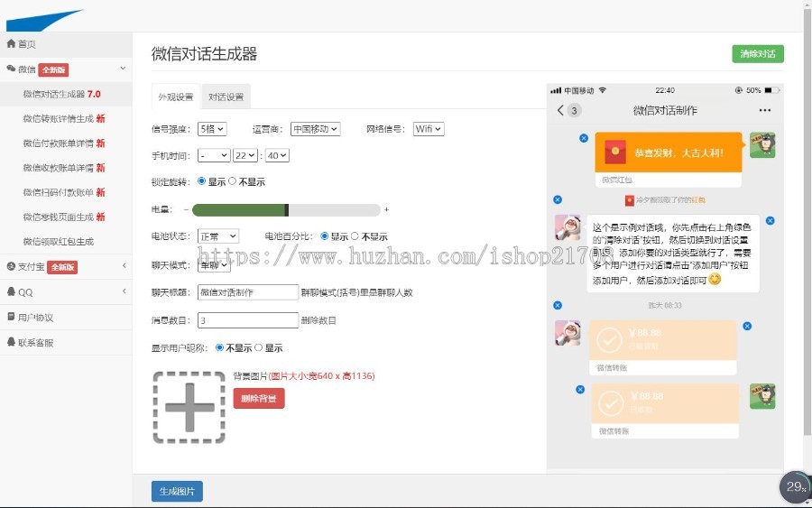
Task: Click the bell icon beside 联系客服
Action: pos(11,342)
